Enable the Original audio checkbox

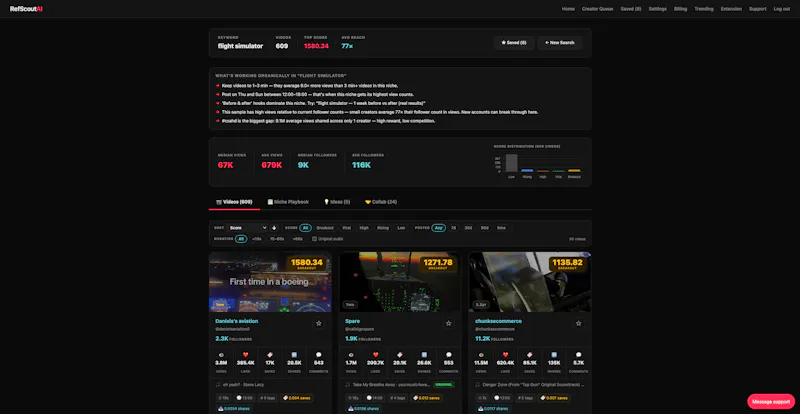pyautogui.click(x=314, y=238)
